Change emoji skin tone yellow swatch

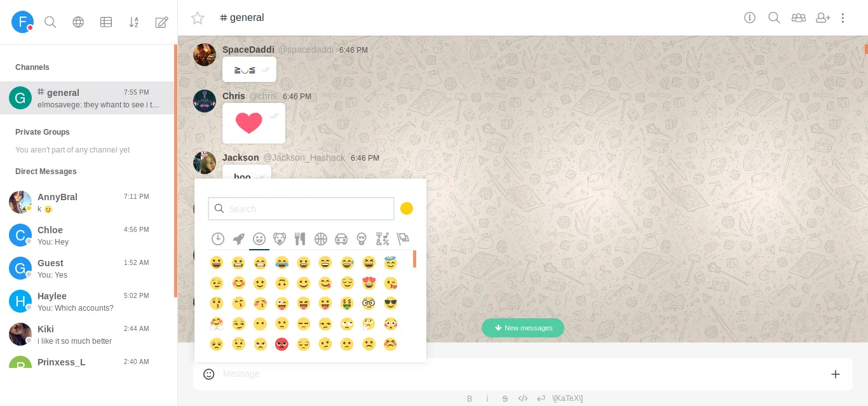click(x=407, y=208)
